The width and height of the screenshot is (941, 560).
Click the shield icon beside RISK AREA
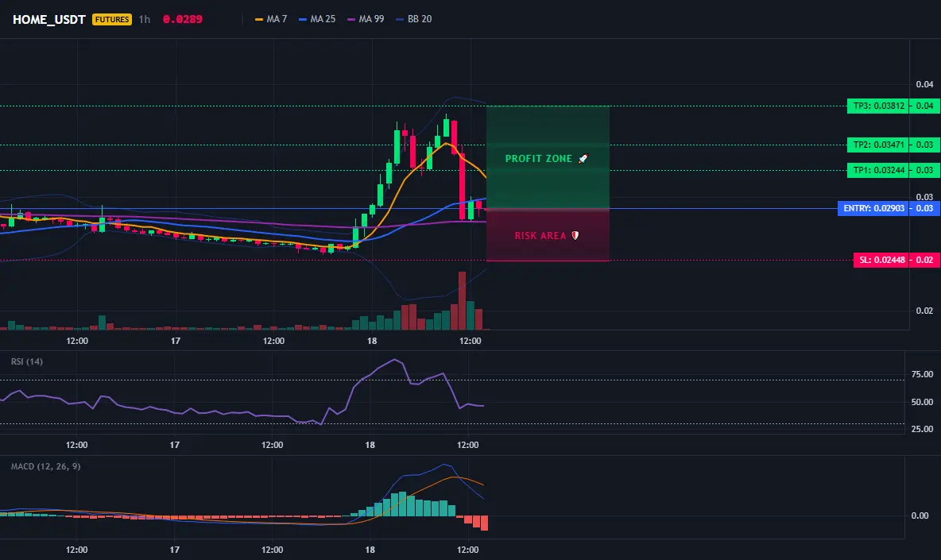[575, 236]
